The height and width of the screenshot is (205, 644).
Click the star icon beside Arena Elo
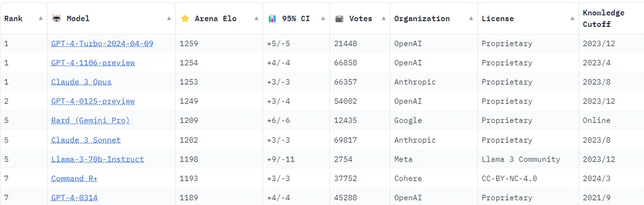pyautogui.click(x=185, y=18)
